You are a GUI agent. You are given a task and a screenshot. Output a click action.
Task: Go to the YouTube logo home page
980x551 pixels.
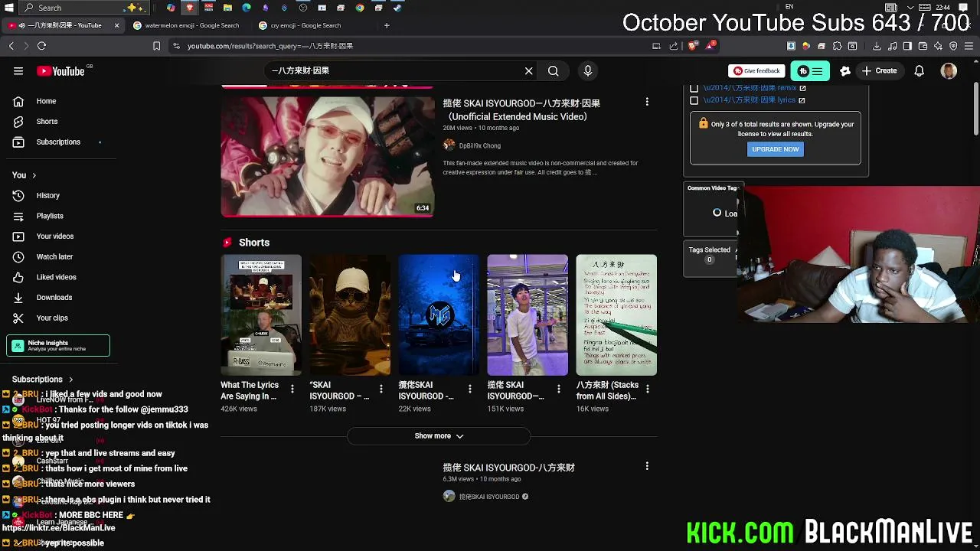[x=61, y=71]
